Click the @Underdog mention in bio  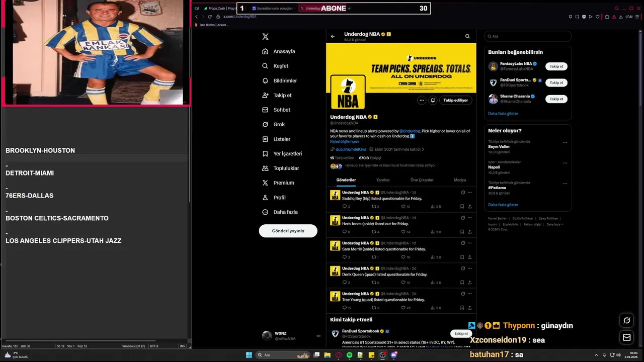410,131
